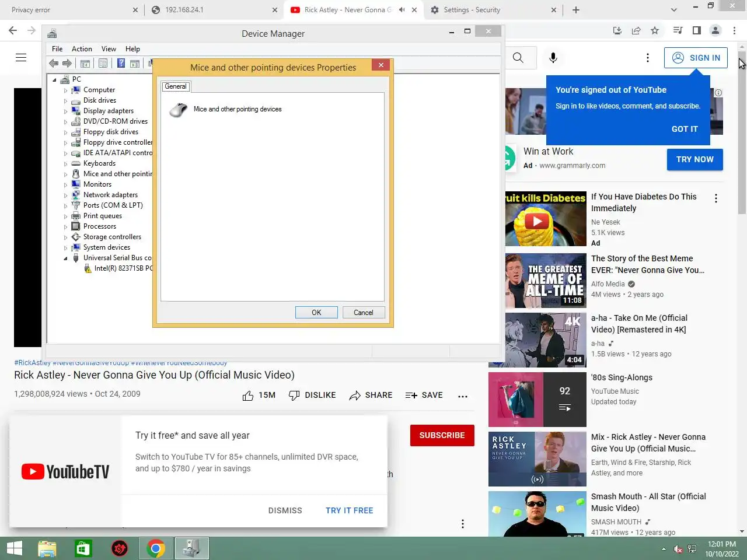This screenshot has height=560, width=747.
Task: Click the YouTube search magnifier icon
Action: (x=518, y=58)
